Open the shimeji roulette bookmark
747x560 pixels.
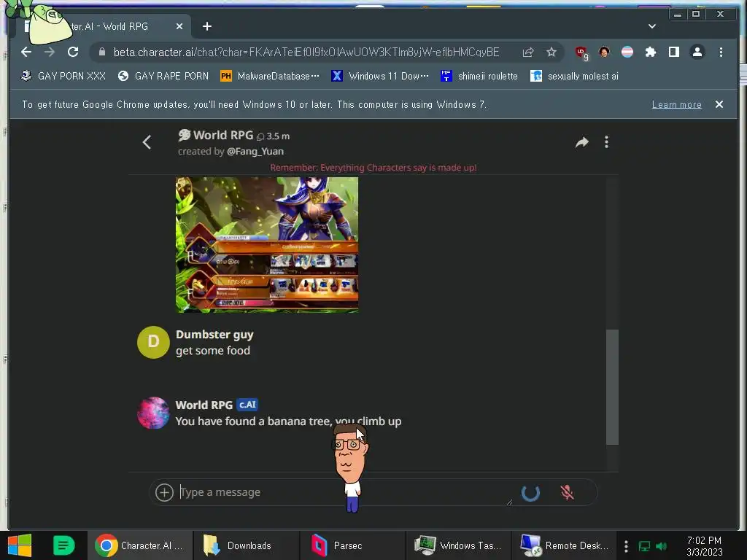479,76
